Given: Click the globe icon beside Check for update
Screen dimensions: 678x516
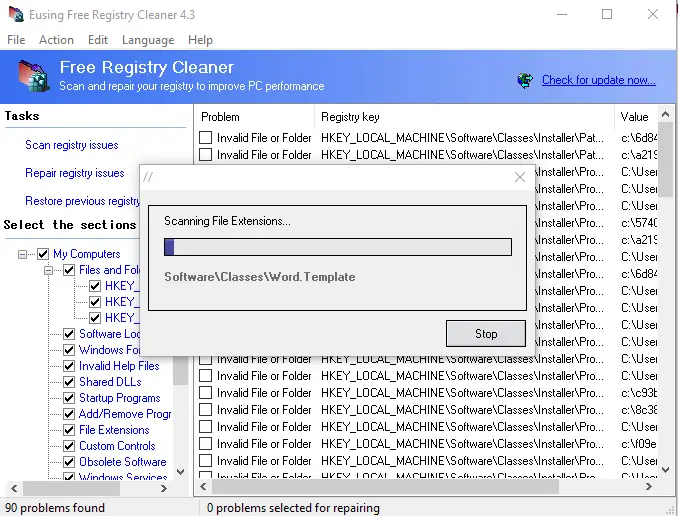Looking at the screenshot, I should [x=525, y=80].
